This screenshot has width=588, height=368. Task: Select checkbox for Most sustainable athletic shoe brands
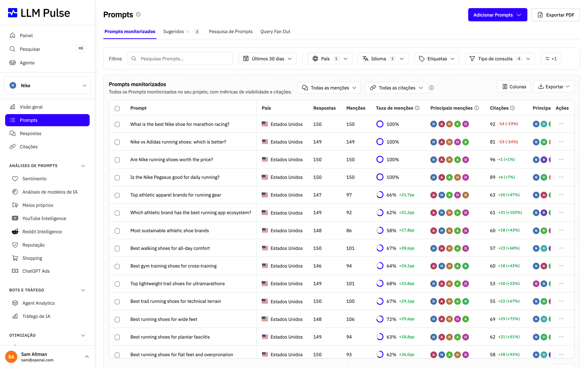(117, 231)
